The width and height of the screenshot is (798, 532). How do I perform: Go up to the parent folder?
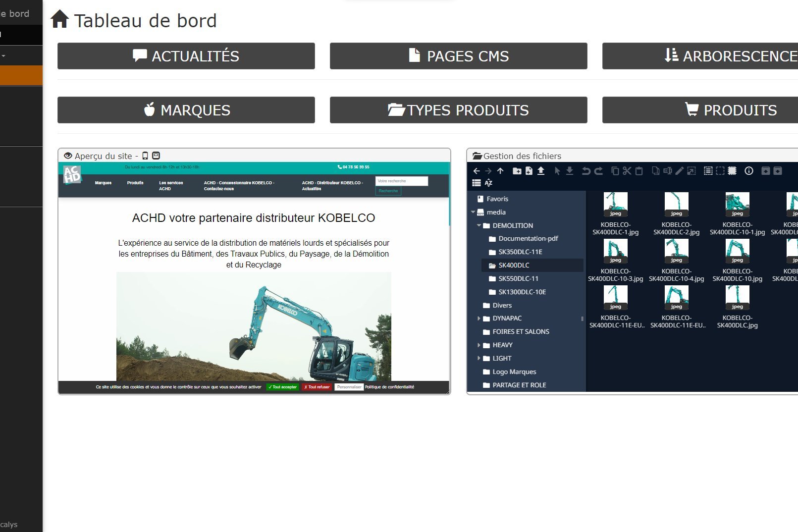(500, 171)
